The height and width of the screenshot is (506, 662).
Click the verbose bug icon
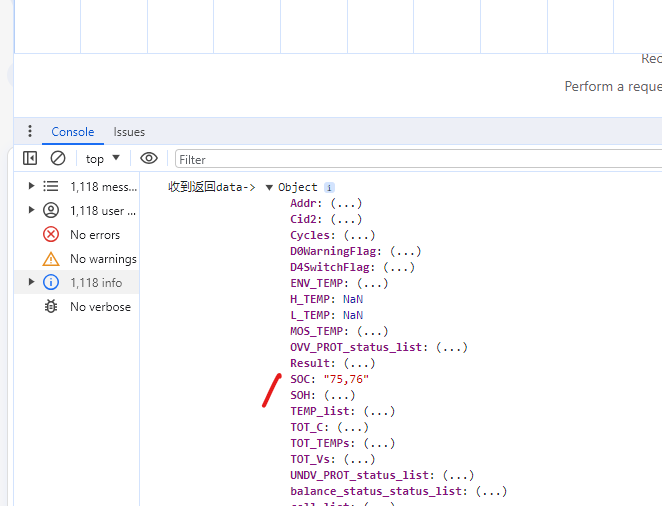pos(51,306)
